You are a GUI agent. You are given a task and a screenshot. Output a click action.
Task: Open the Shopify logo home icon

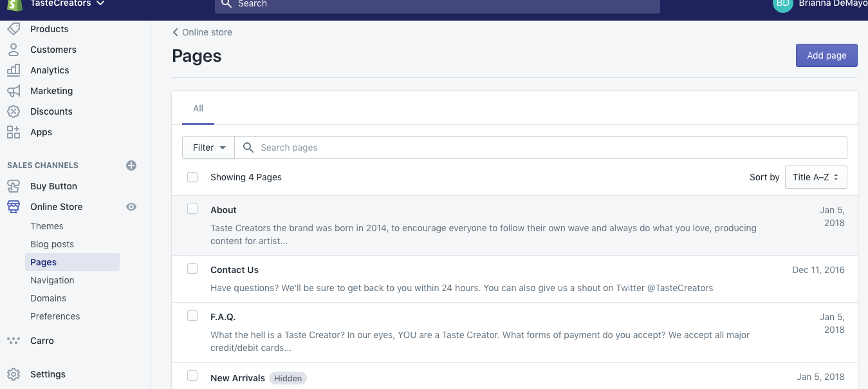pyautogui.click(x=14, y=4)
